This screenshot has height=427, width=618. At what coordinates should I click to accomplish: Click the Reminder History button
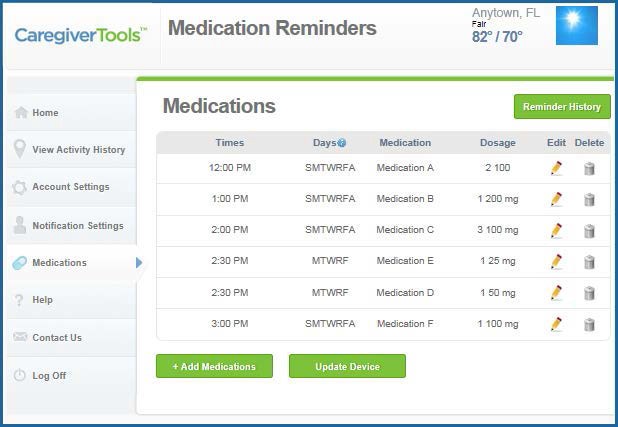click(x=562, y=106)
